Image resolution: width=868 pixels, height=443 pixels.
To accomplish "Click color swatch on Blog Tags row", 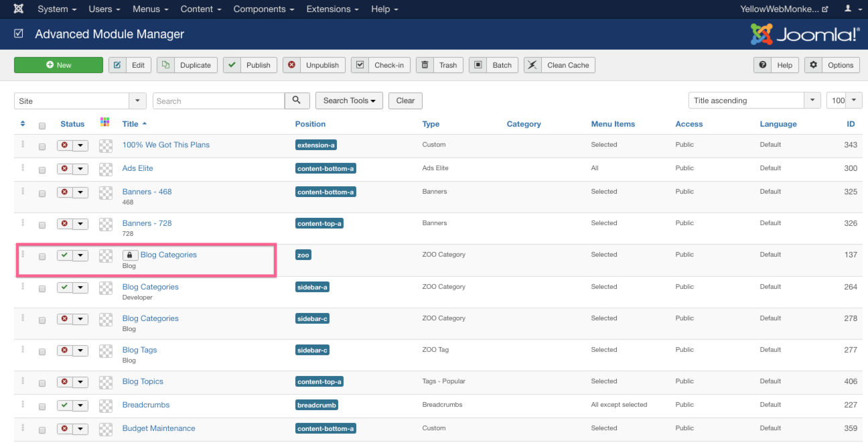I will point(106,351).
